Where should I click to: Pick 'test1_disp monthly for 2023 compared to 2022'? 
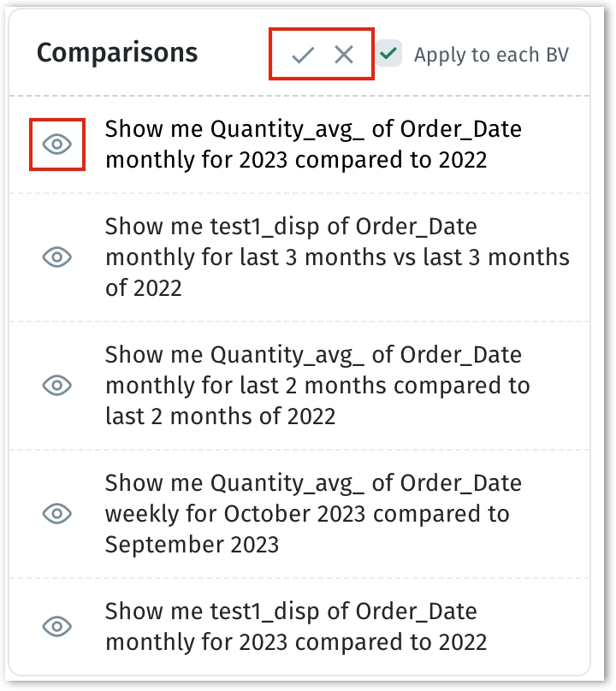pos(295,626)
